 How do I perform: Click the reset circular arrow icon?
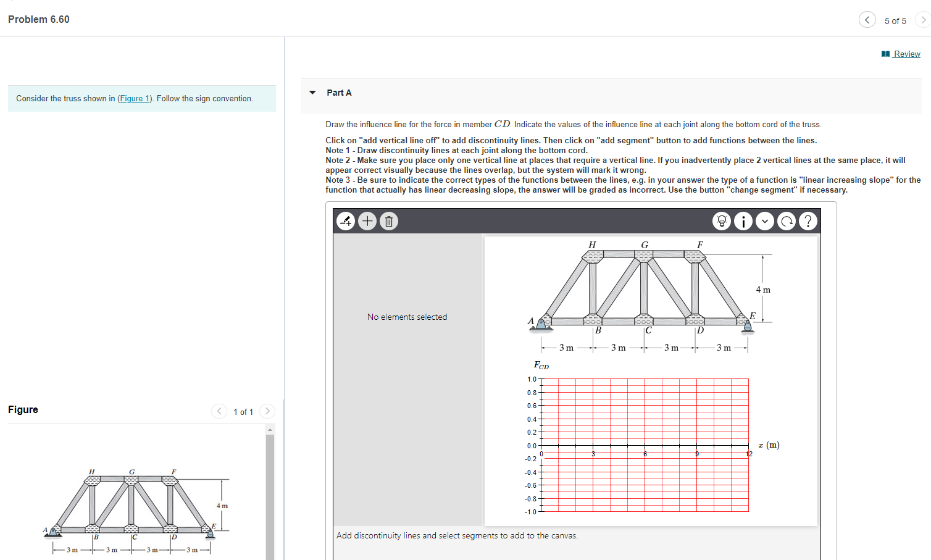tap(786, 221)
